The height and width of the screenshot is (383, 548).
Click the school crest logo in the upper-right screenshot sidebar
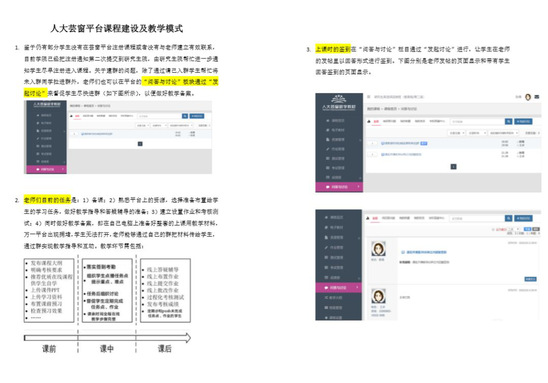339,99
